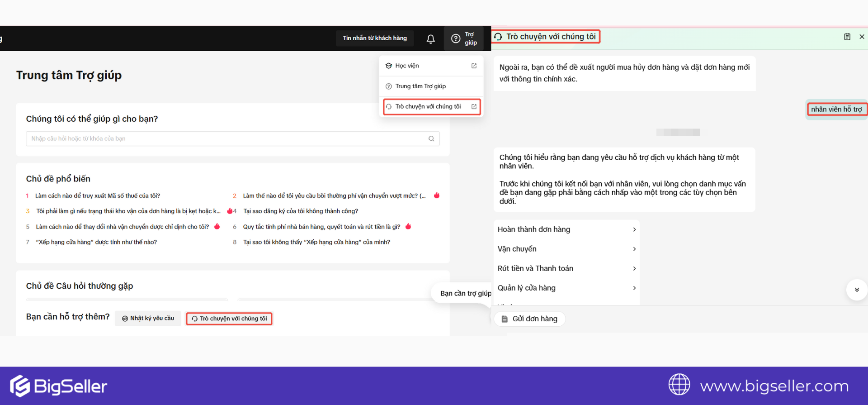Click the Nhật ký yêu cầu button

pos(148,319)
